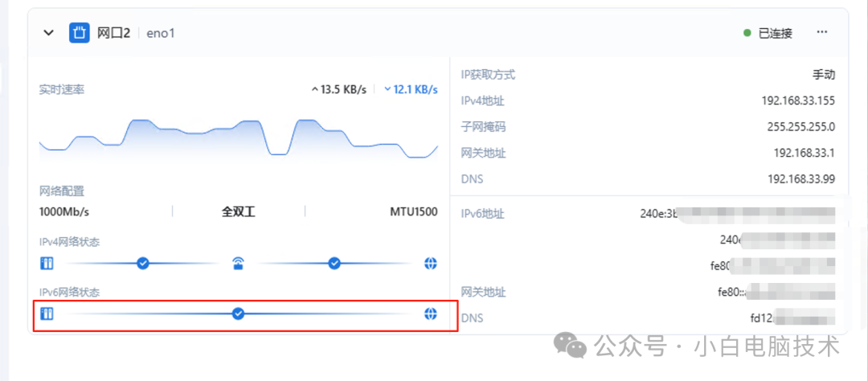The image size is (868, 381).
Task: Click the IPv6 internet globe icon
Action: (431, 314)
